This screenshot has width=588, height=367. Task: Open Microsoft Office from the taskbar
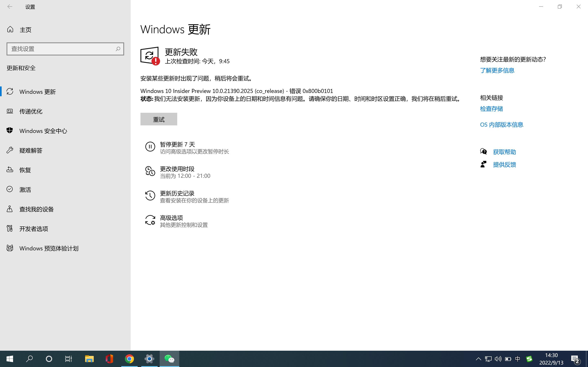(109, 358)
